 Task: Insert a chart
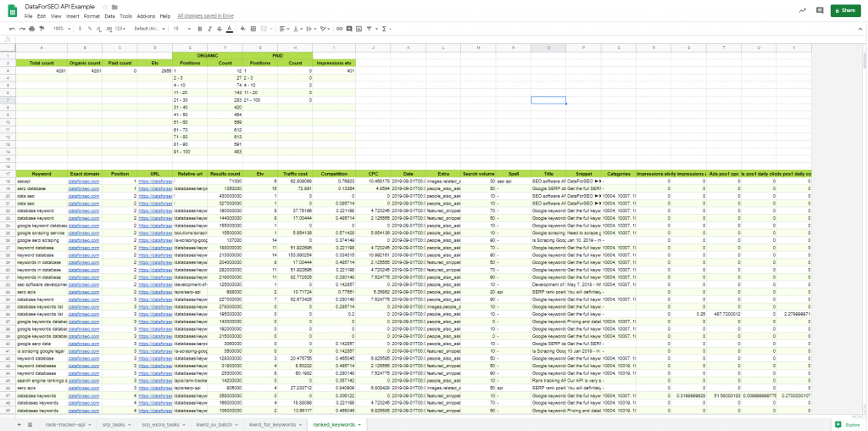pos(359,29)
